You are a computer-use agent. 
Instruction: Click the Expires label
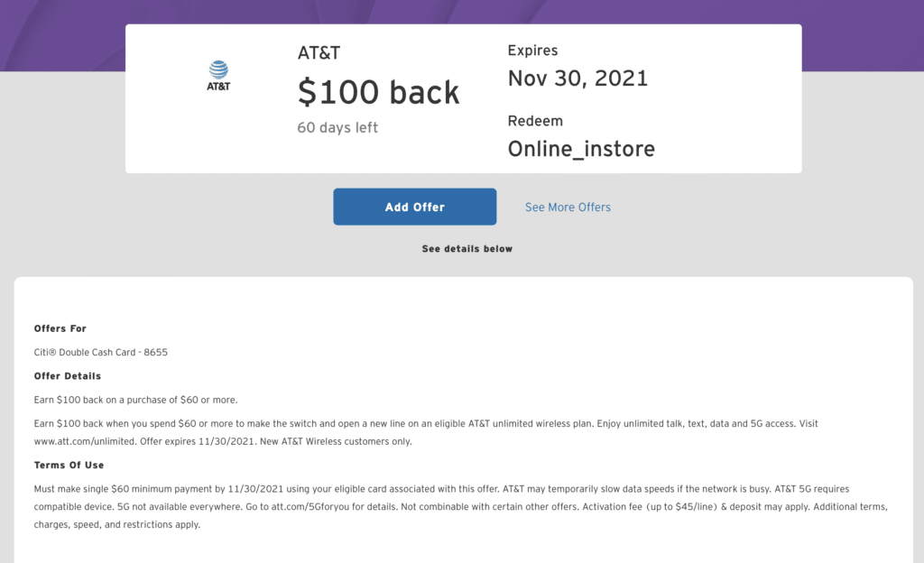tap(532, 51)
